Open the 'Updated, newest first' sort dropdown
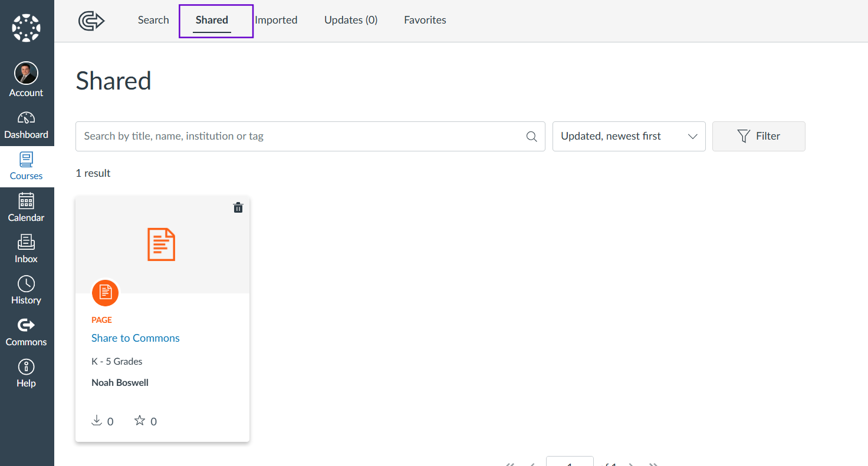Screen dimensions: 868x466 [x=629, y=136]
